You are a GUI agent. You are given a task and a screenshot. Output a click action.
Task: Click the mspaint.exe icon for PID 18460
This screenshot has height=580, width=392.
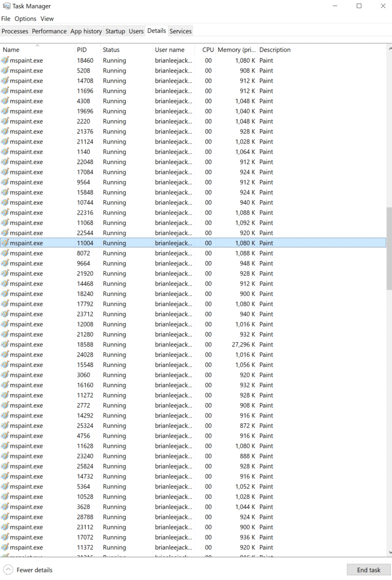5,60
